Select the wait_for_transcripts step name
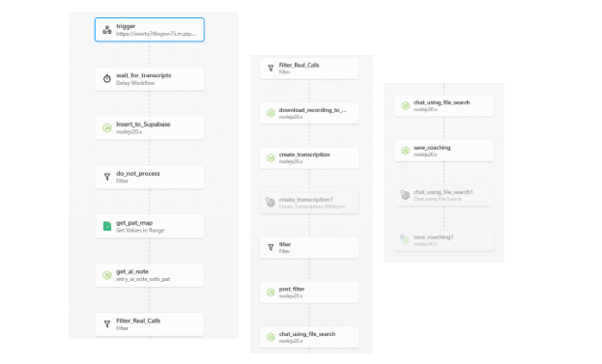Image resolution: width=602 pixels, height=364 pixels. click(x=144, y=75)
